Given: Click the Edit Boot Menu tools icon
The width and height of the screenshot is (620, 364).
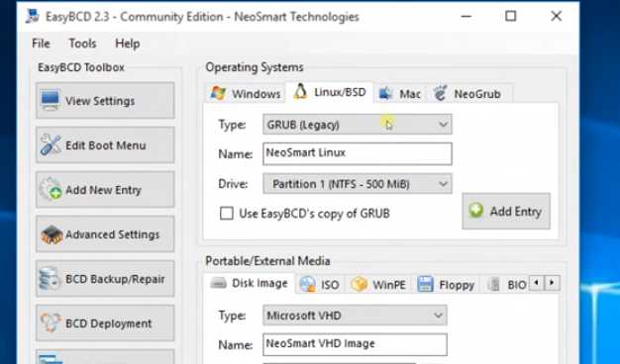Looking at the screenshot, I should pyautogui.click(x=51, y=144).
